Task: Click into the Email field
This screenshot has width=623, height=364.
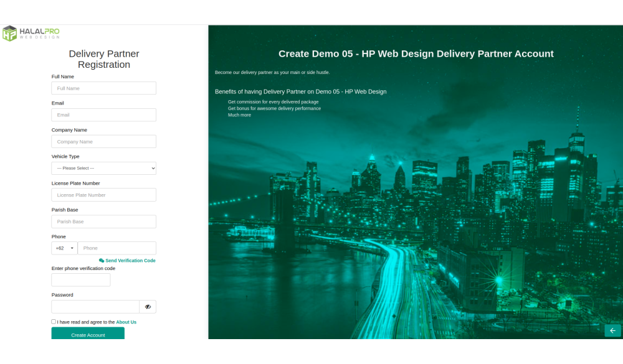Action: [x=103, y=115]
